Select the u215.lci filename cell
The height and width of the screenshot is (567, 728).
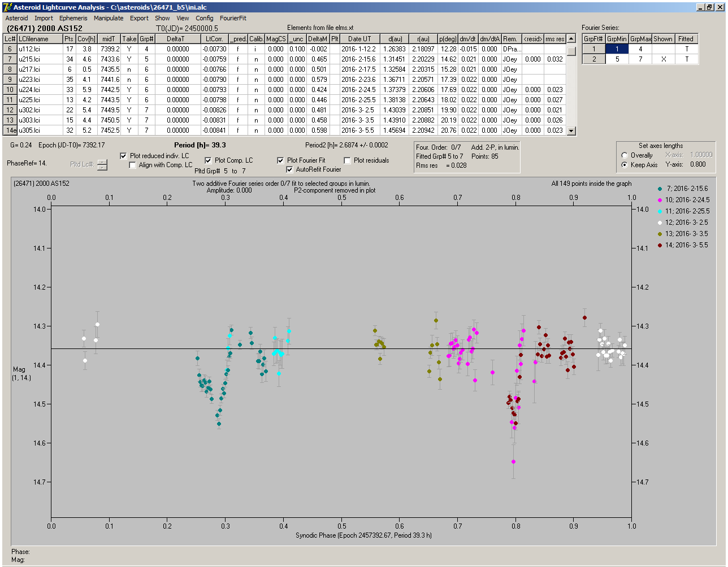coord(40,59)
